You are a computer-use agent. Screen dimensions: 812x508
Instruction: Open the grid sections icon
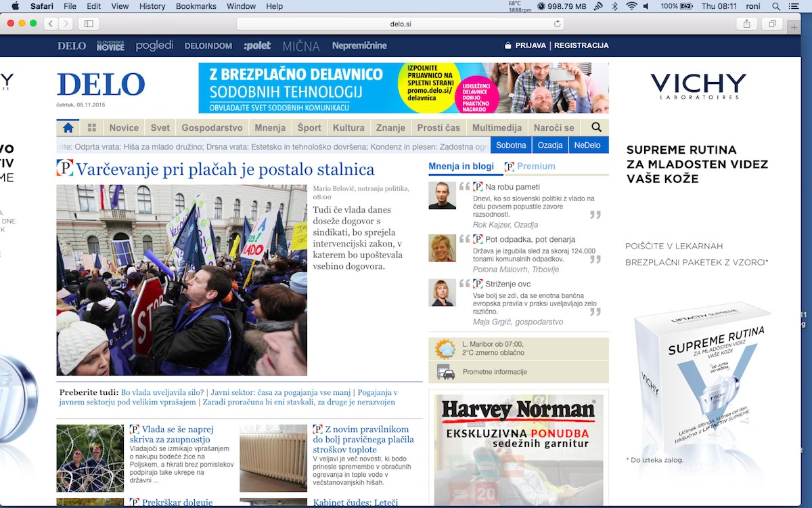coord(92,127)
